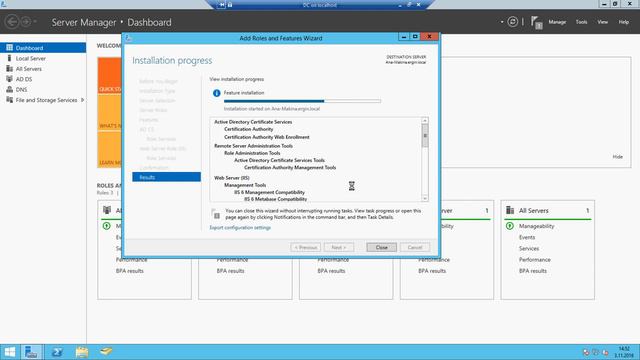The width and height of the screenshot is (640, 360).
Task: Click the All Servers icon in sidebar
Action: pyautogui.click(x=9, y=69)
